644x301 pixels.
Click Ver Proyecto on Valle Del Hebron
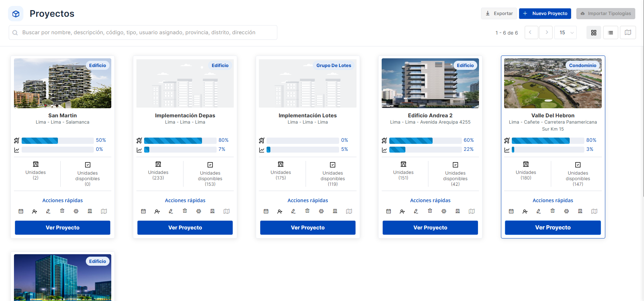click(553, 228)
